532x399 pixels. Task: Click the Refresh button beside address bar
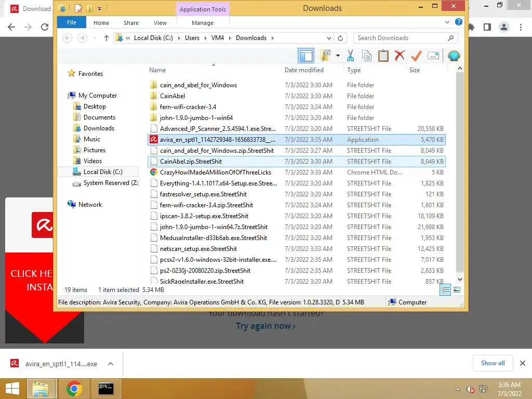pos(340,38)
